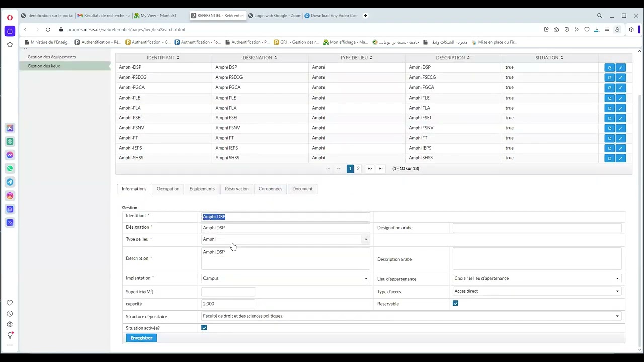The image size is (644, 362).
Task: Switch to the Equipements tab
Action: pyautogui.click(x=202, y=189)
